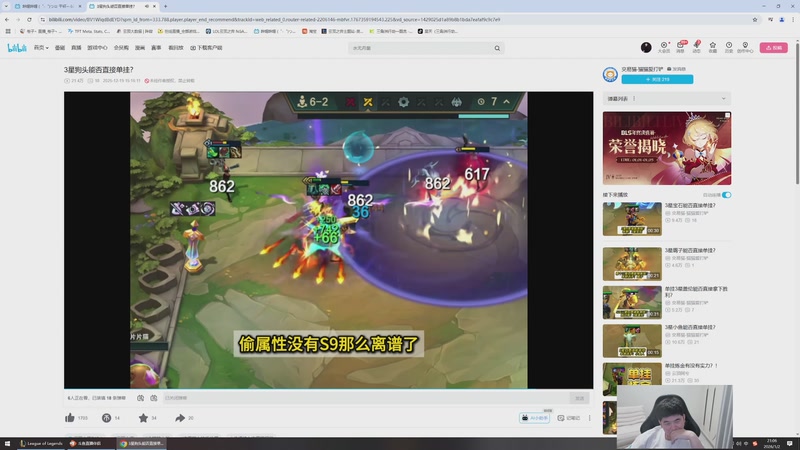Screen dimensions: 800x450
Task: Expand the 弹幕列表 panel chevron
Action: (x=723, y=98)
